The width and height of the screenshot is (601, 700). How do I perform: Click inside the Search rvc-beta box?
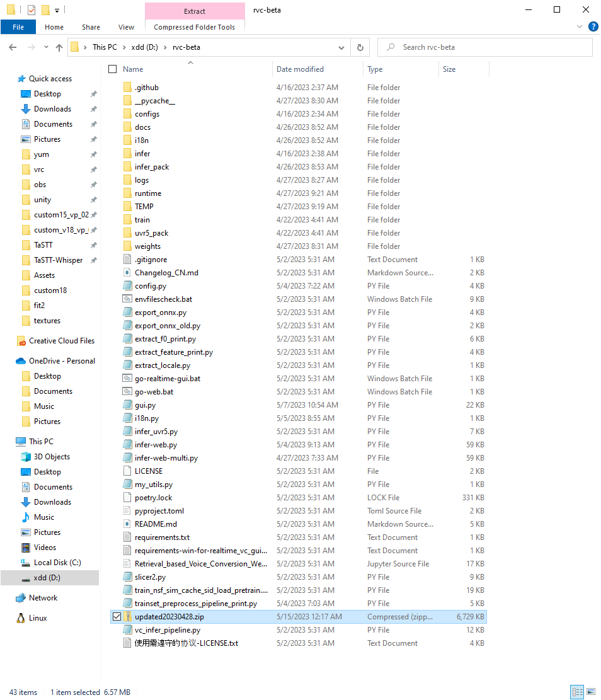tap(485, 47)
